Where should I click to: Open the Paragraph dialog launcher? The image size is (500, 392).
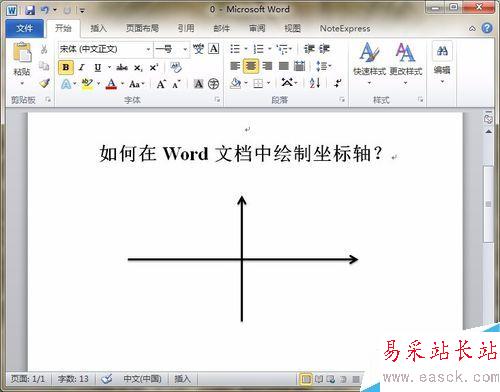point(342,99)
